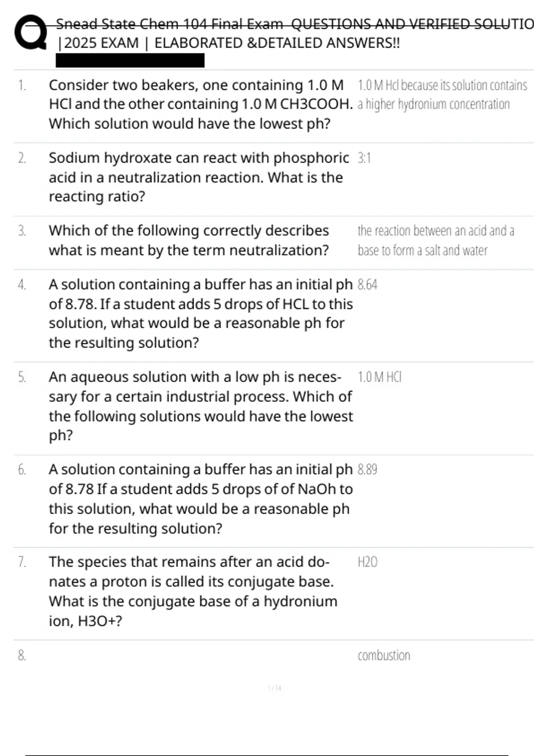Click the hydronium concentration answer text
Screen dimensions: 534x756
[442, 94]
